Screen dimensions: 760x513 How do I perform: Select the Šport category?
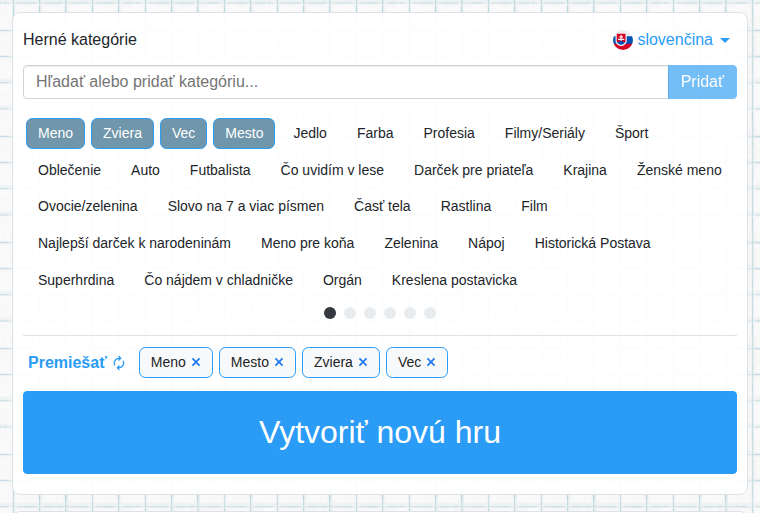[x=632, y=133]
